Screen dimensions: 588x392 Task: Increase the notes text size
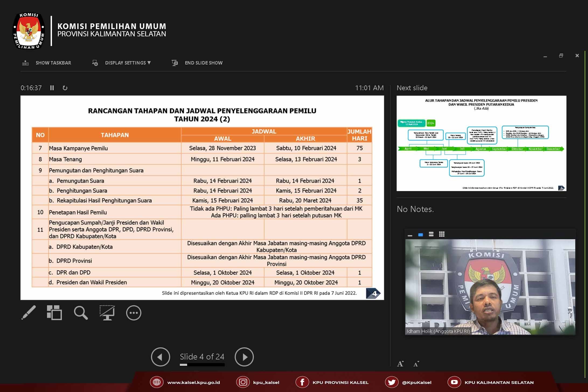401,364
